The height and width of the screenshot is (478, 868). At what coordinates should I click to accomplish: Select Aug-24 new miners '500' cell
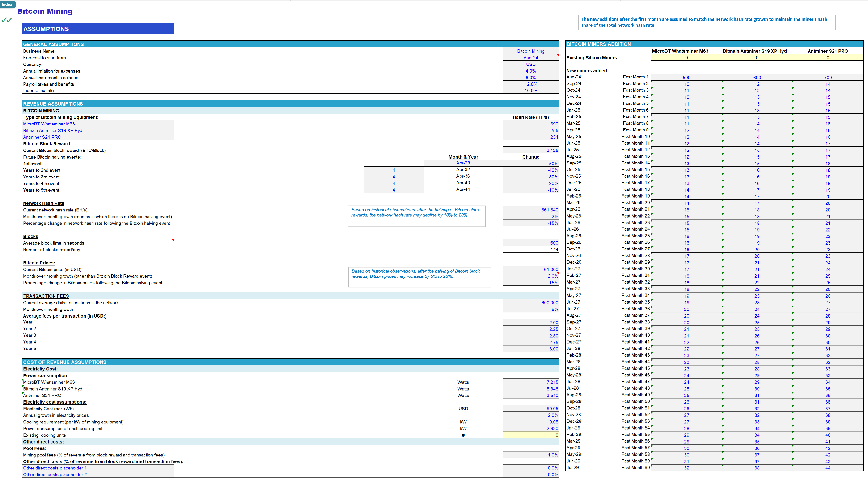[x=686, y=77]
